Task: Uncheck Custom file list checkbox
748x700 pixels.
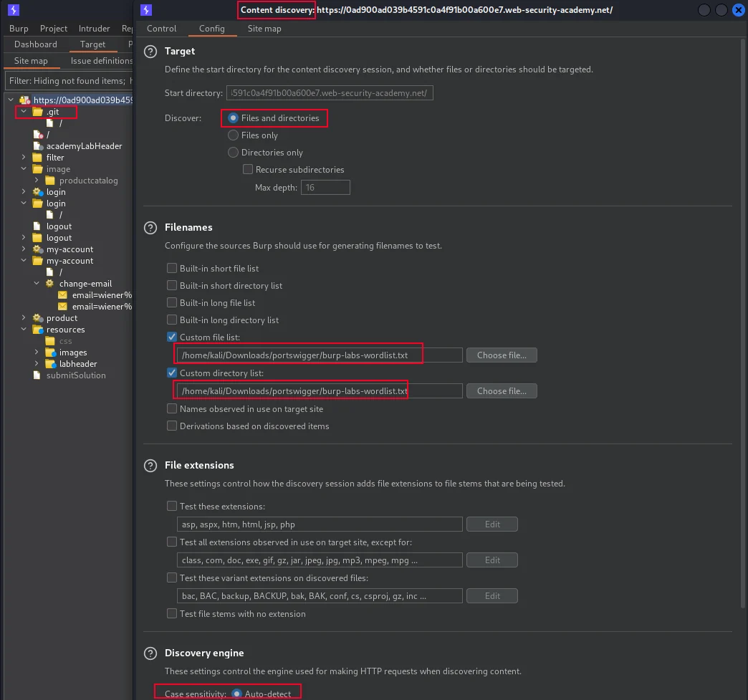Action: pyautogui.click(x=172, y=337)
